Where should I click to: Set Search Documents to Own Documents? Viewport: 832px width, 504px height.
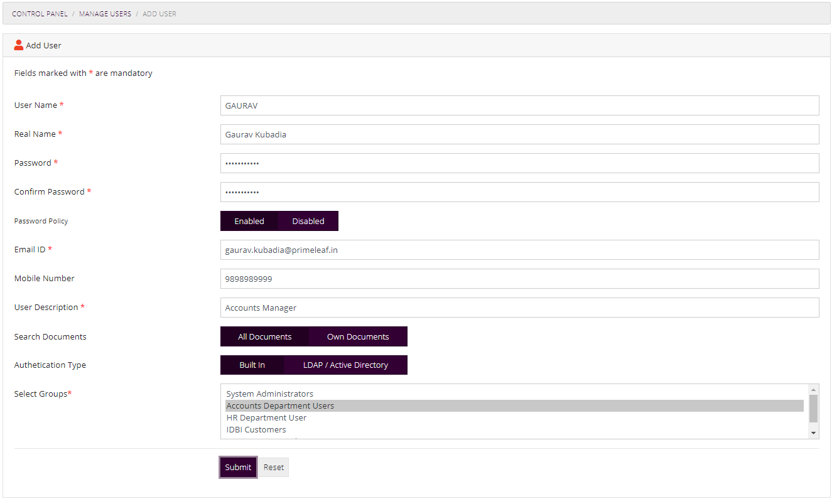[357, 336]
